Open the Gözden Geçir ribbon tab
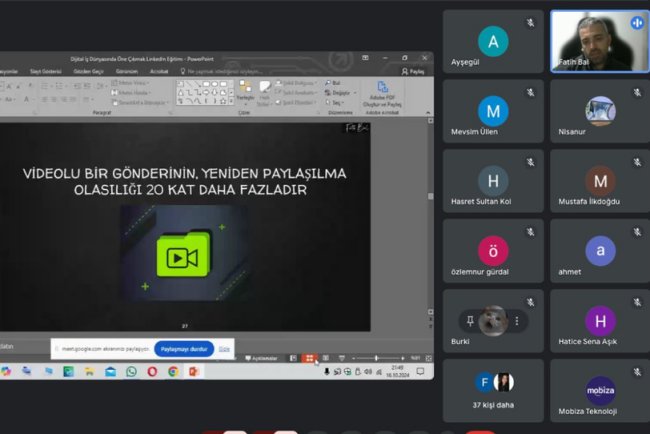650x434 pixels. 91,72
